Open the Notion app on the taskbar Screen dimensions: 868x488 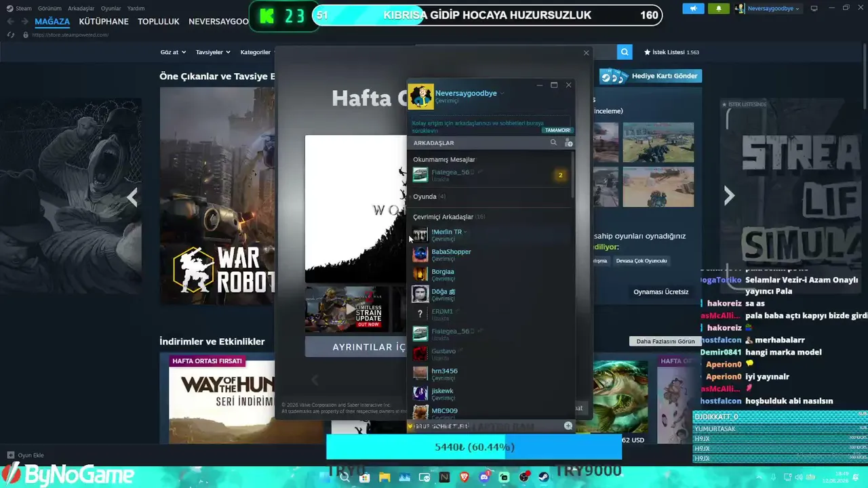click(444, 477)
